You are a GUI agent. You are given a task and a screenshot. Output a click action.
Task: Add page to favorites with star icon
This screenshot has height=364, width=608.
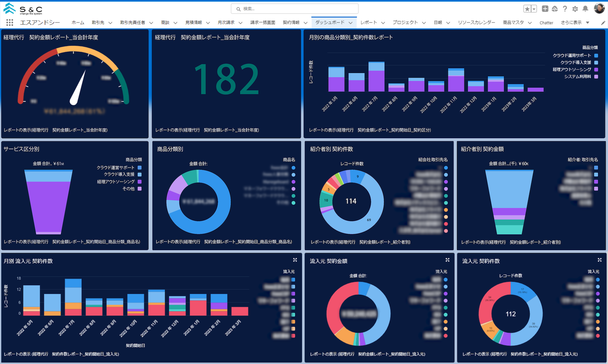click(527, 9)
